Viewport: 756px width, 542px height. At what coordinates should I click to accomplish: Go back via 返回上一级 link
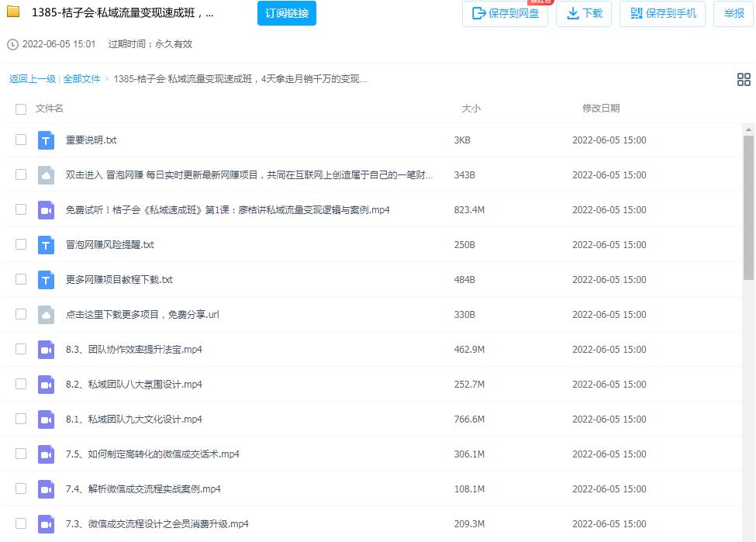tap(33, 79)
